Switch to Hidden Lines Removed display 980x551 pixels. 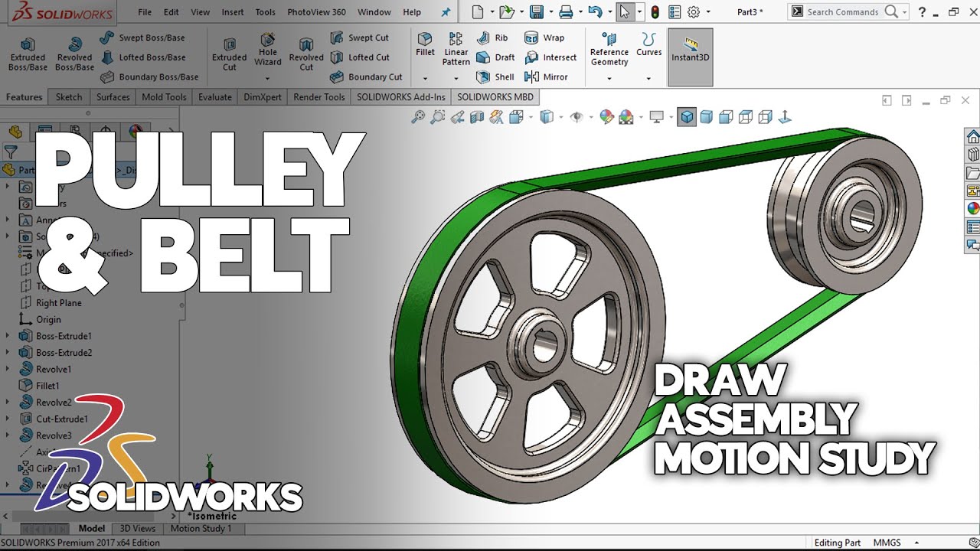pos(726,117)
